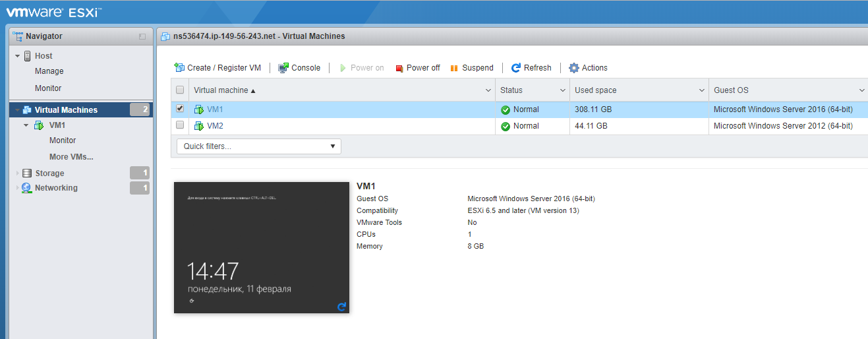
Task: Click the Networking count badge
Action: tap(140, 188)
